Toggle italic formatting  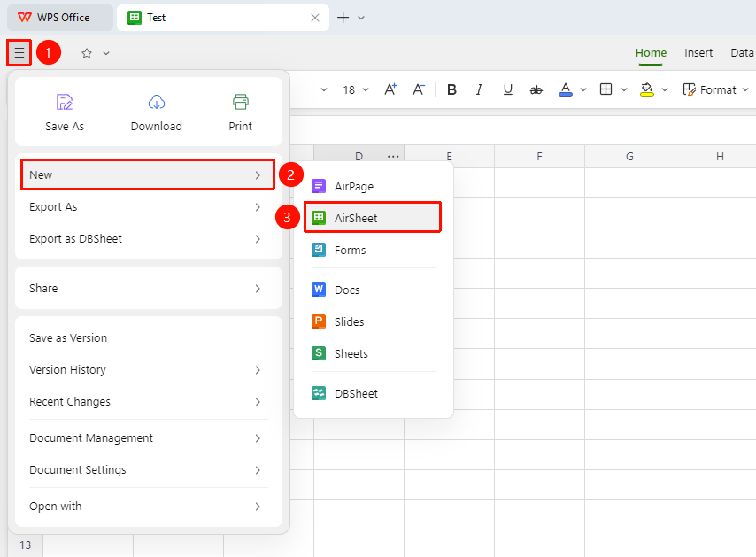tap(479, 89)
